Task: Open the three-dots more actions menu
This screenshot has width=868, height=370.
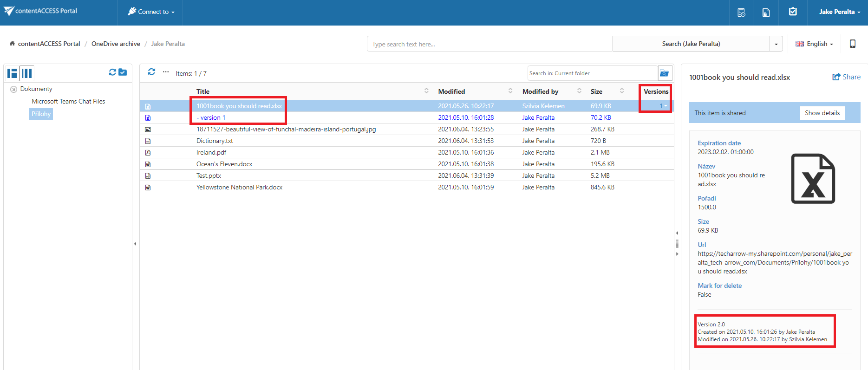Action: tap(166, 72)
